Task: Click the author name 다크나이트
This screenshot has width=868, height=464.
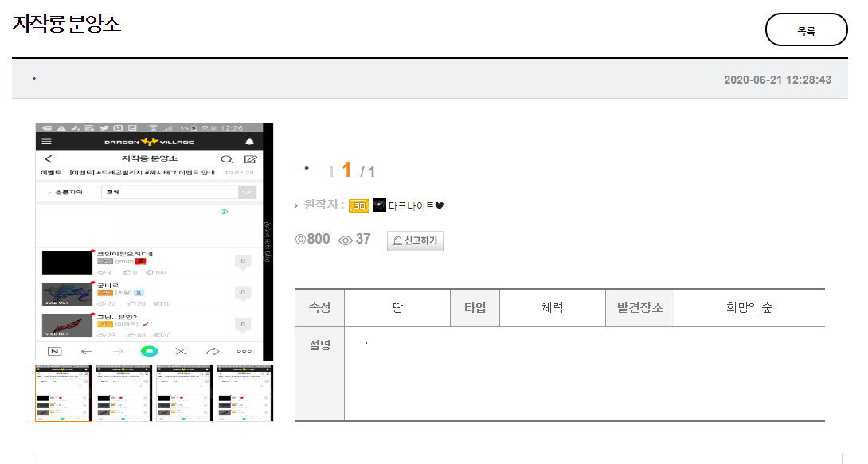Action: [412, 205]
